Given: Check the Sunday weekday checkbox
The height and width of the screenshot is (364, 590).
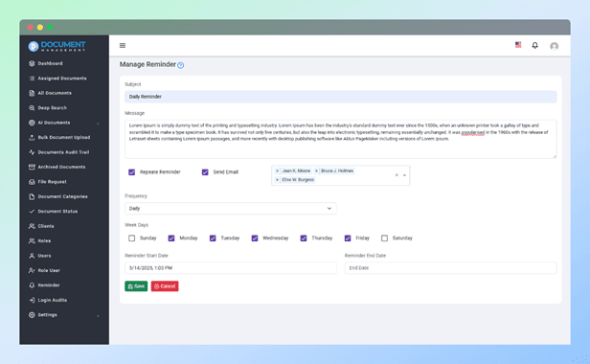Looking at the screenshot, I should pos(132,238).
